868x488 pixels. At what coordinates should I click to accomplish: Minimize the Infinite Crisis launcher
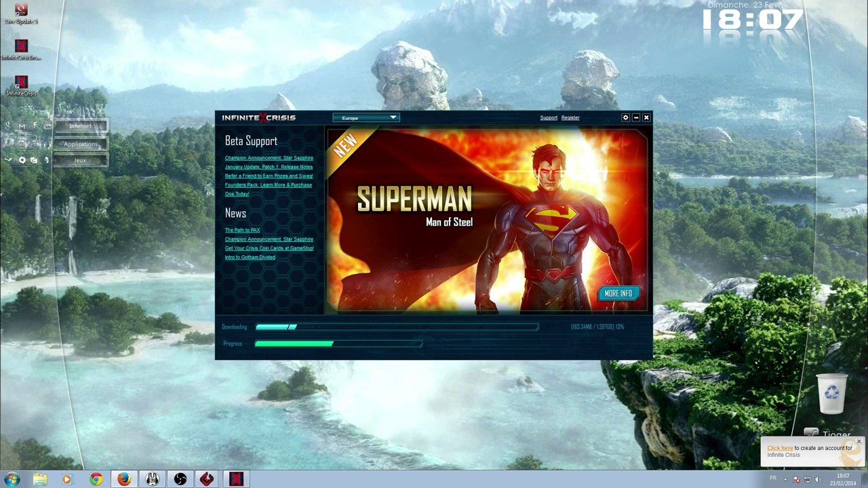click(636, 118)
